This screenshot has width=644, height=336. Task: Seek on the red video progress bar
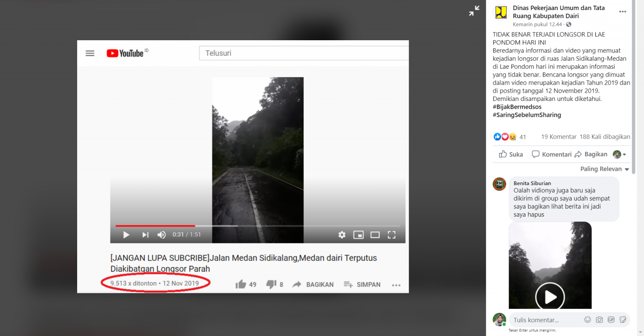[x=155, y=226]
